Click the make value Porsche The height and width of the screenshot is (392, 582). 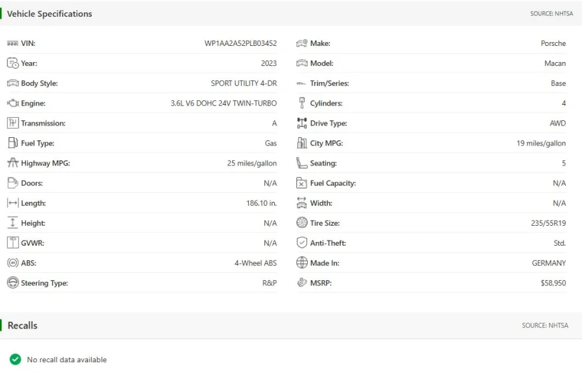pos(553,43)
